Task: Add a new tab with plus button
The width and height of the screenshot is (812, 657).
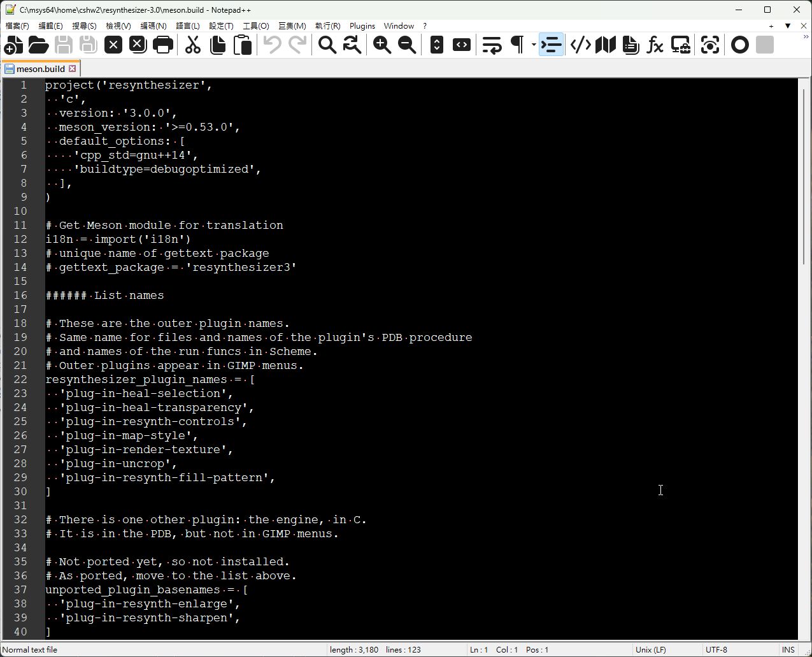Action: tap(771, 26)
